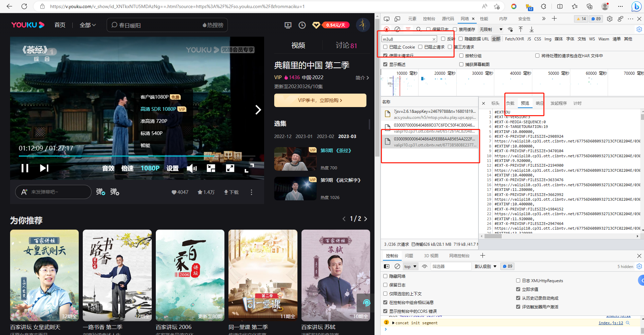Enter fullscreen video mode

[249, 168]
